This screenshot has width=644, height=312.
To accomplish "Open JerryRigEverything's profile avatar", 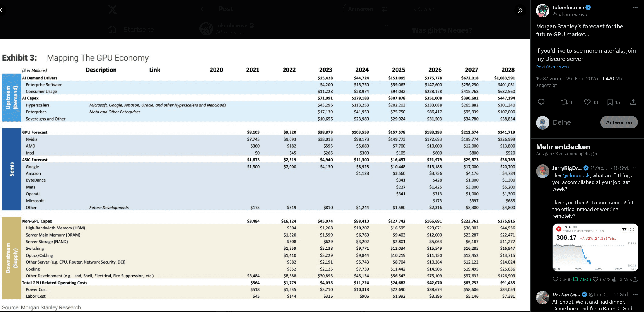I will (543, 171).
